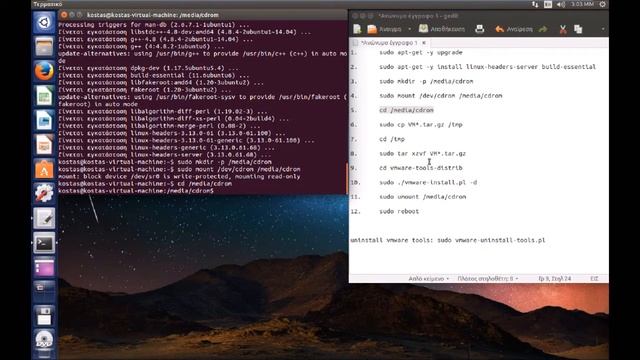
Task: Click the 'cd /tmp' line in gedit
Action: pos(392,139)
